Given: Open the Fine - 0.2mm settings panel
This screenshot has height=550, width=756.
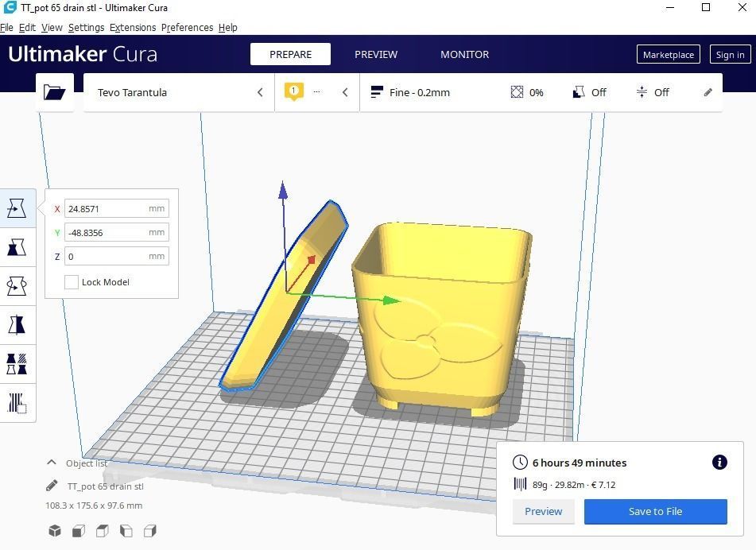Looking at the screenshot, I should click(x=541, y=92).
